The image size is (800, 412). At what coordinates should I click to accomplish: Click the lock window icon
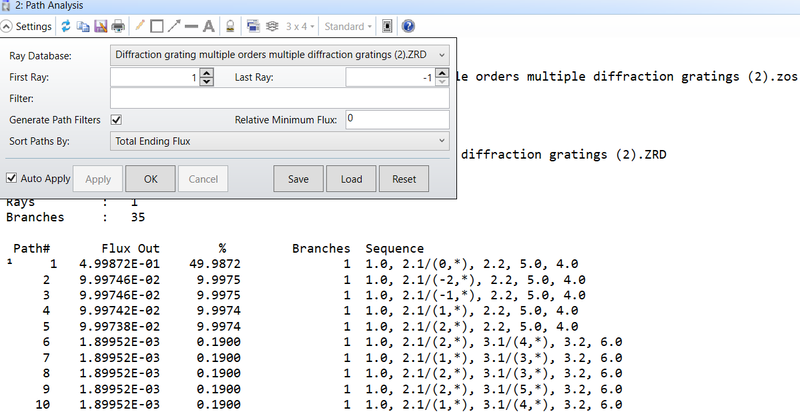point(230,26)
